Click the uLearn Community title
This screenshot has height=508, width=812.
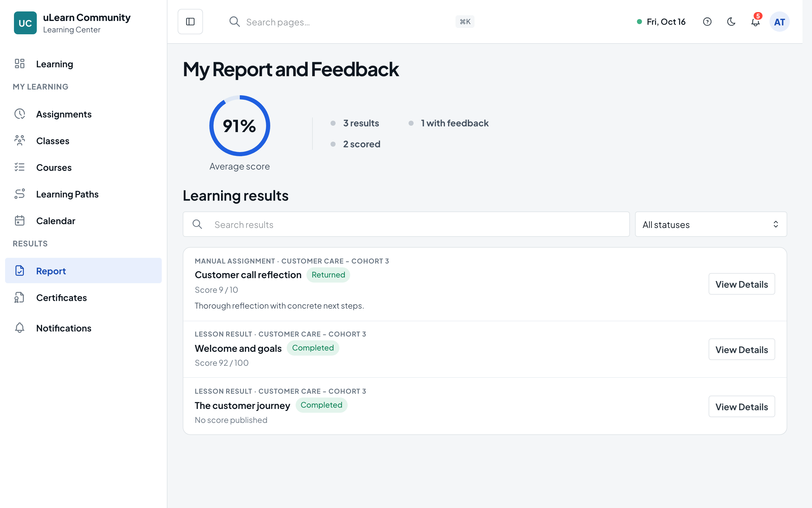[x=87, y=17]
